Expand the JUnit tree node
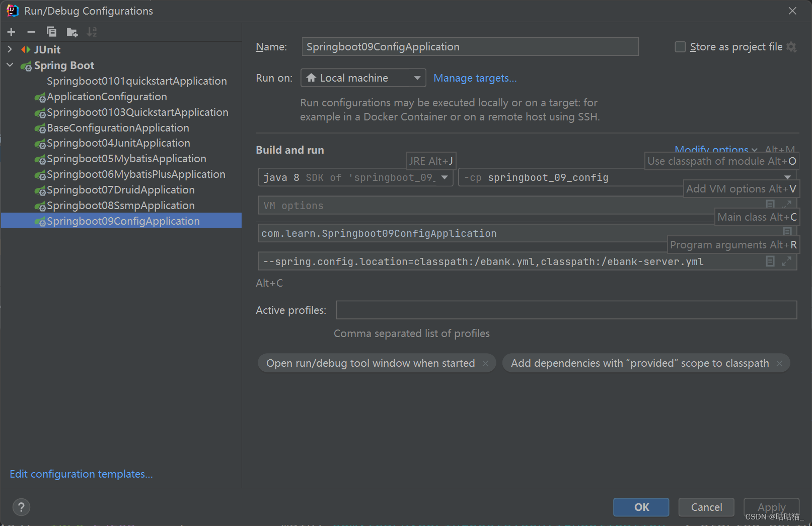The image size is (812, 526). tap(10, 49)
